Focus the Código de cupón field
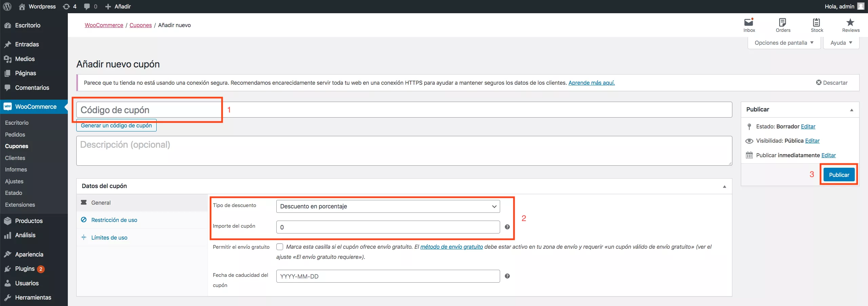 (404, 110)
